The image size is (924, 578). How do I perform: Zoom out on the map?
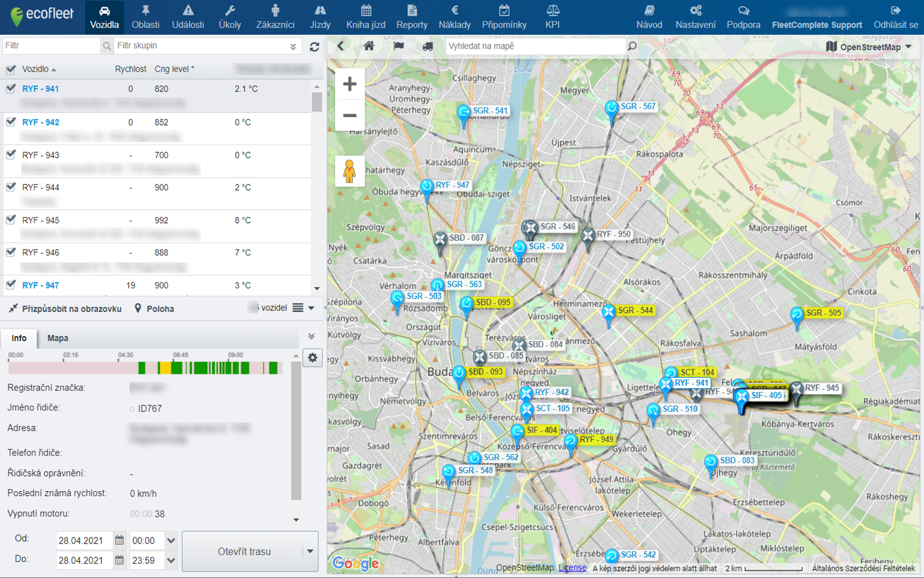pos(349,115)
